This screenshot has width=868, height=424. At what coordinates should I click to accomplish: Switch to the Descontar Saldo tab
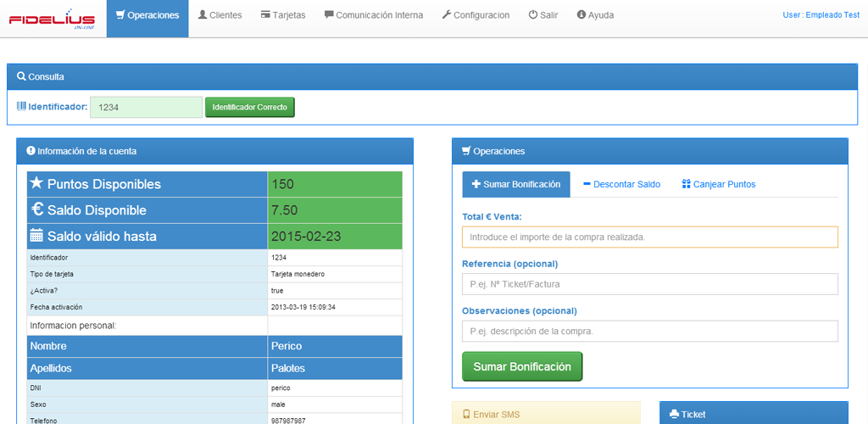621,184
